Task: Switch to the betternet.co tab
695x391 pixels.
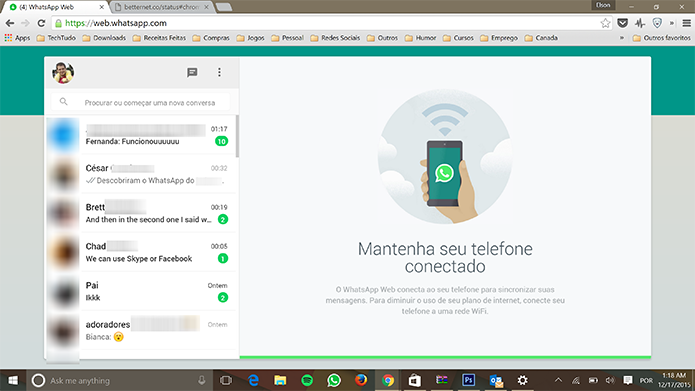Action: click(x=159, y=7)
